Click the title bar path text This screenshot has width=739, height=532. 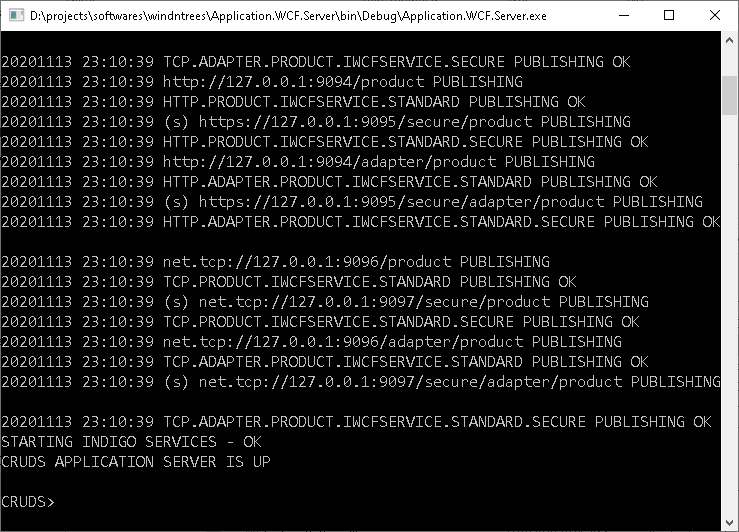coord(288,16)
